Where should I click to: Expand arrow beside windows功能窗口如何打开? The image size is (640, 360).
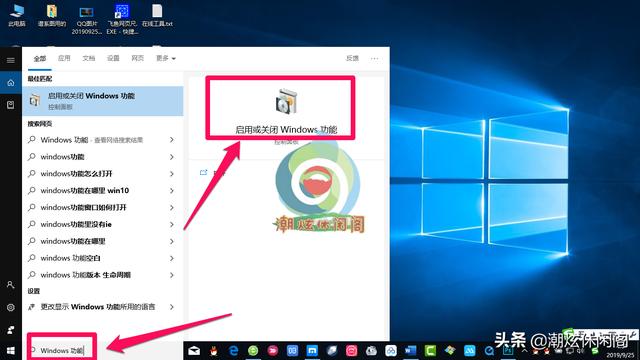[x=171, y=208]
